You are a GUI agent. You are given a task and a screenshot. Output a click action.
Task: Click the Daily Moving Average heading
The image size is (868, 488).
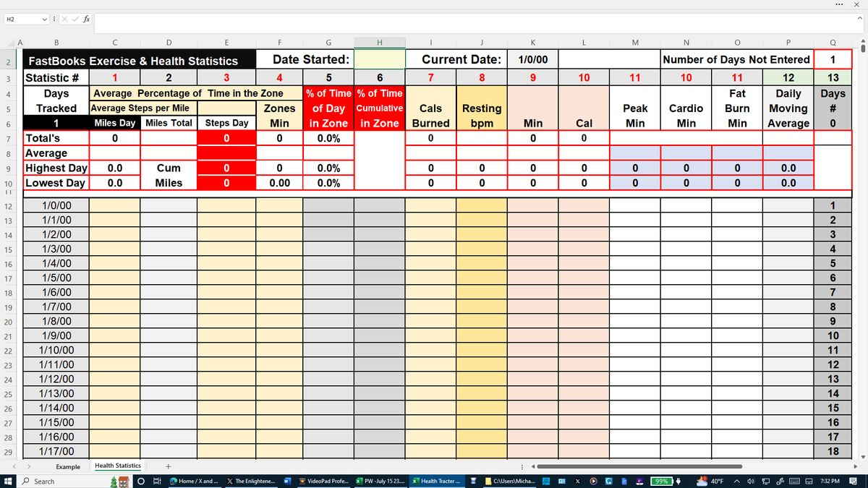coord(788,108)
